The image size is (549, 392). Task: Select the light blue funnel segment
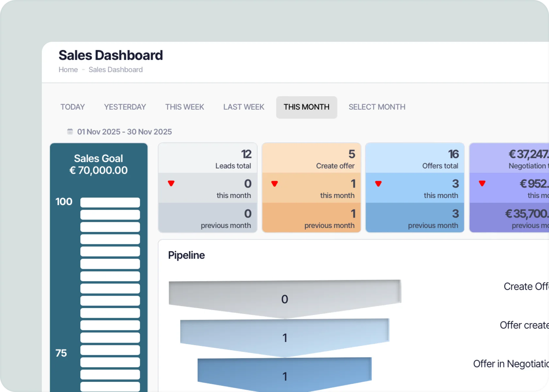coord(285,337)
